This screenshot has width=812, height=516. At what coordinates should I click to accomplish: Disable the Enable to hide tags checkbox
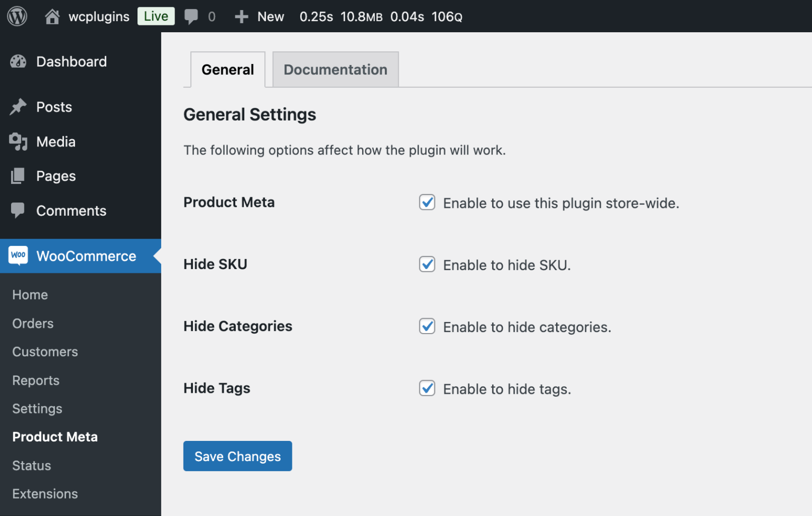coord(427,388)
